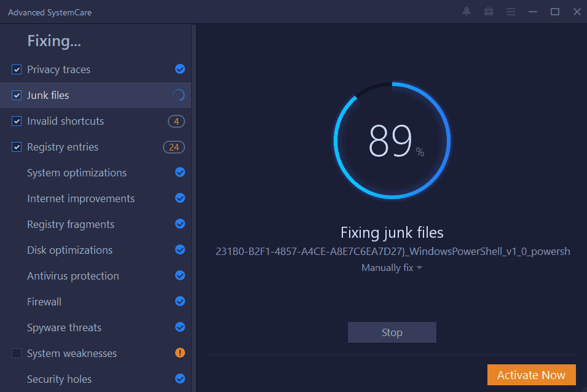Click the checkmark badge beside Security holes
This screenshot has width=587, height=392.
[179, 378]
